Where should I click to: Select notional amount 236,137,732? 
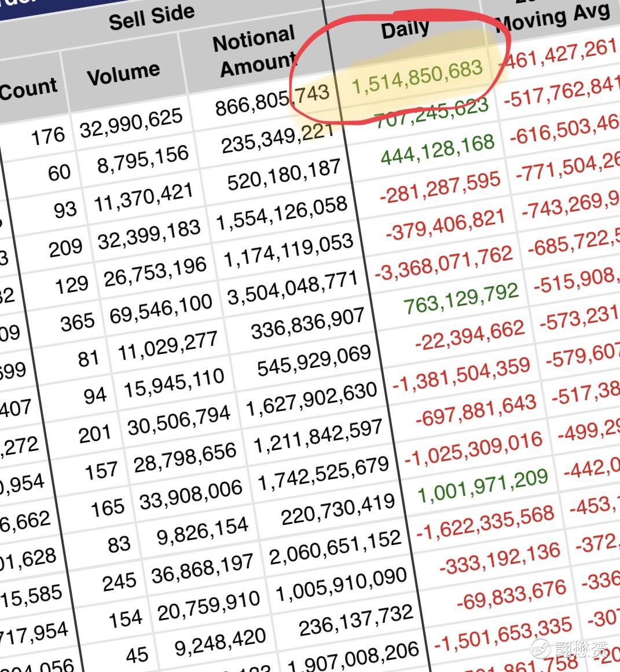pos(356,620)
